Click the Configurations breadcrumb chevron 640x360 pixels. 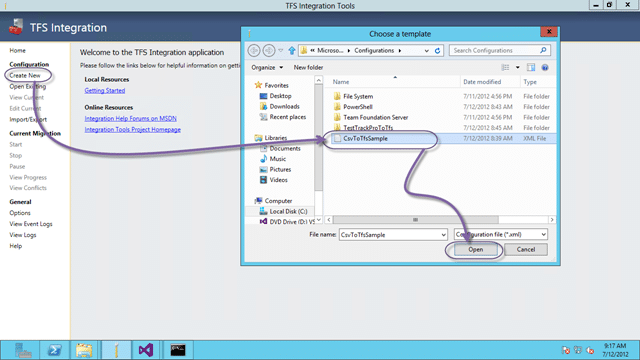click(x=400, y=51)
